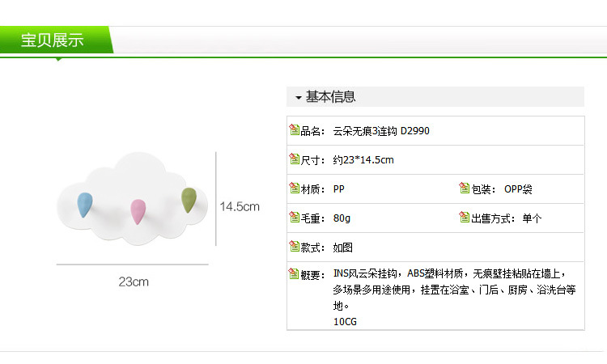Click the OPP袋 packaging value
Screen dimensions: 607x364
point(518,189)
